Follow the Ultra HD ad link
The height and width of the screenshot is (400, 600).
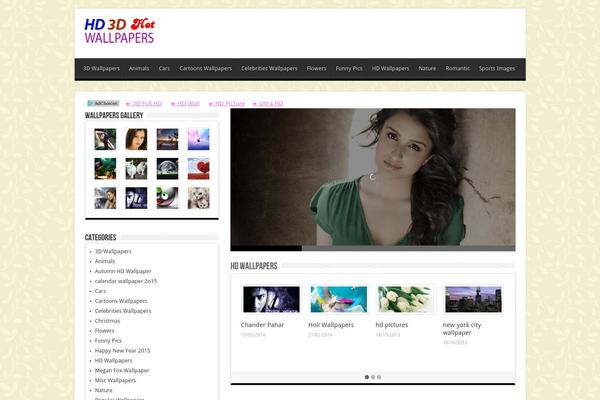pos(268,103)
